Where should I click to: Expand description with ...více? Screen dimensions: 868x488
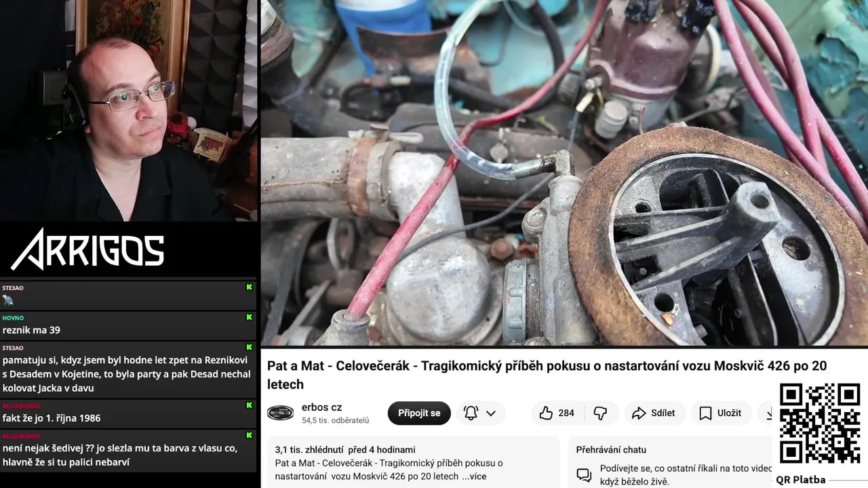[474, 476]
